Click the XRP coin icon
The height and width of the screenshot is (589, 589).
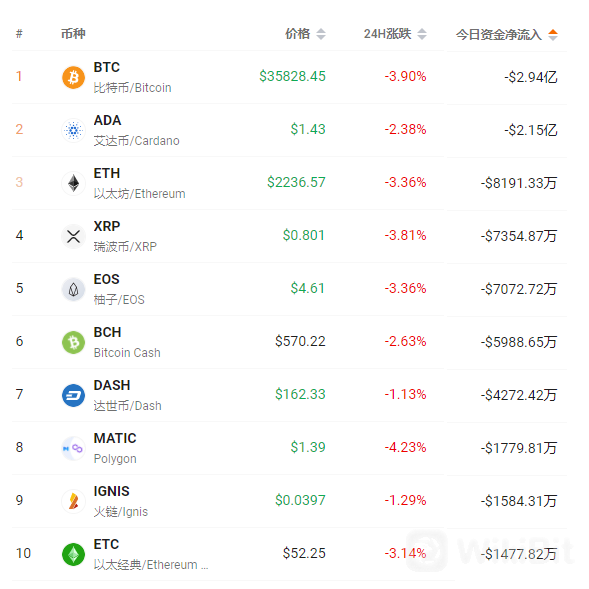click(x=73, y=236)
